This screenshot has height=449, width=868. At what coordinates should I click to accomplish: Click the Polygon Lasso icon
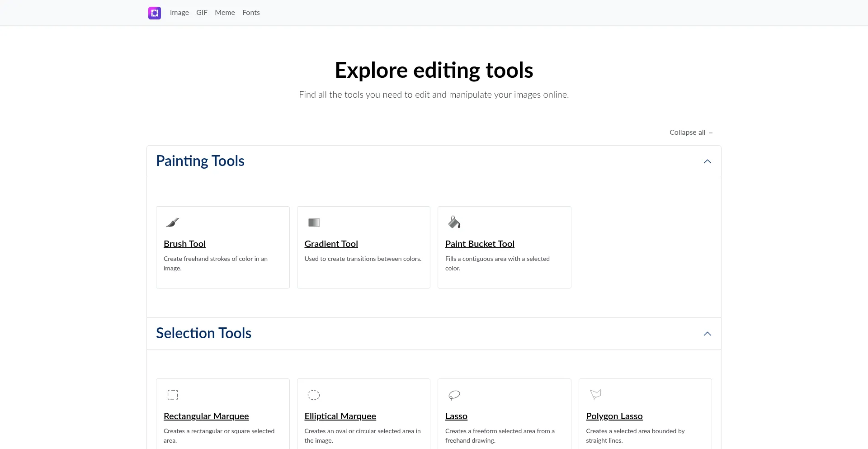pyautogui.click(x=595, y=394)
